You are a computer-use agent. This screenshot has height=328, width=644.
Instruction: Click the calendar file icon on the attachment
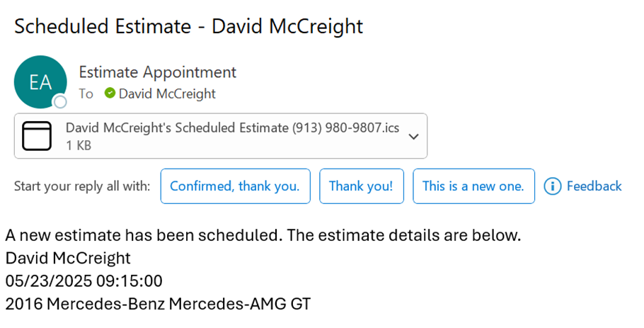click(x=38, y=136)
